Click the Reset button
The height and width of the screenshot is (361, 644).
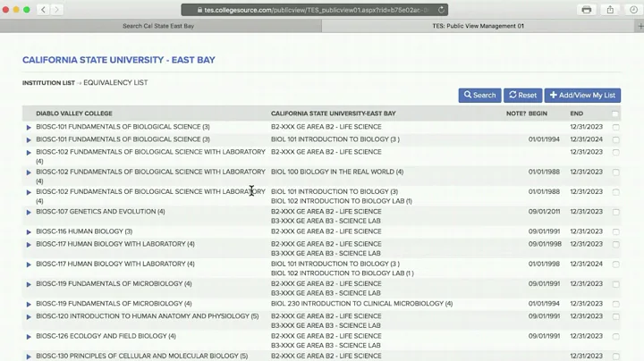pos(523,96)
